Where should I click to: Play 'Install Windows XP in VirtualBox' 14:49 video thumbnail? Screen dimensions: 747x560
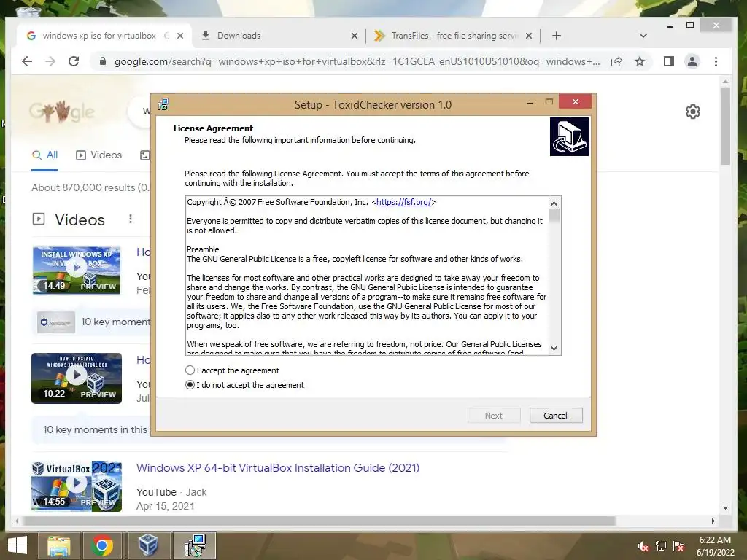(76, 270)
